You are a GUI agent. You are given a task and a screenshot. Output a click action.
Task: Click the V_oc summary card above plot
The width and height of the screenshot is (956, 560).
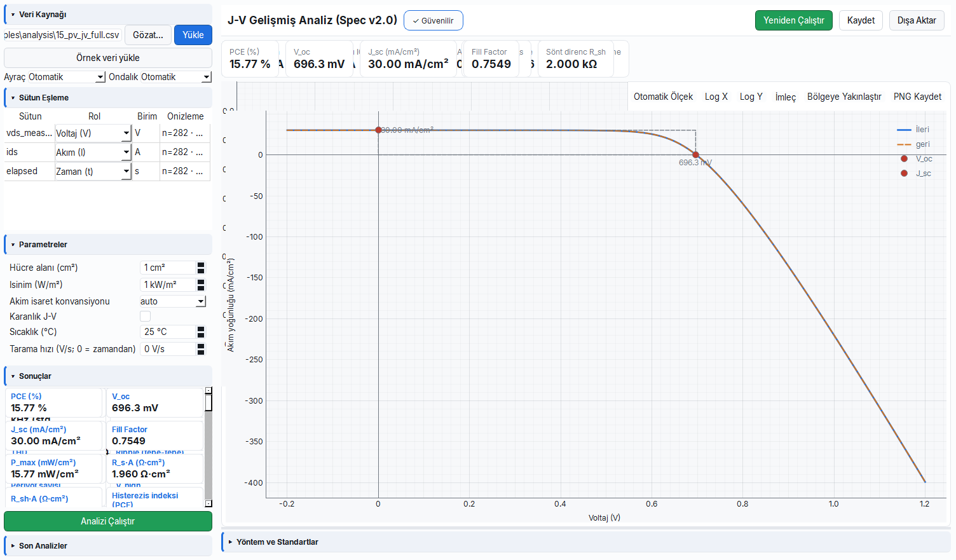tap(319, 58)
